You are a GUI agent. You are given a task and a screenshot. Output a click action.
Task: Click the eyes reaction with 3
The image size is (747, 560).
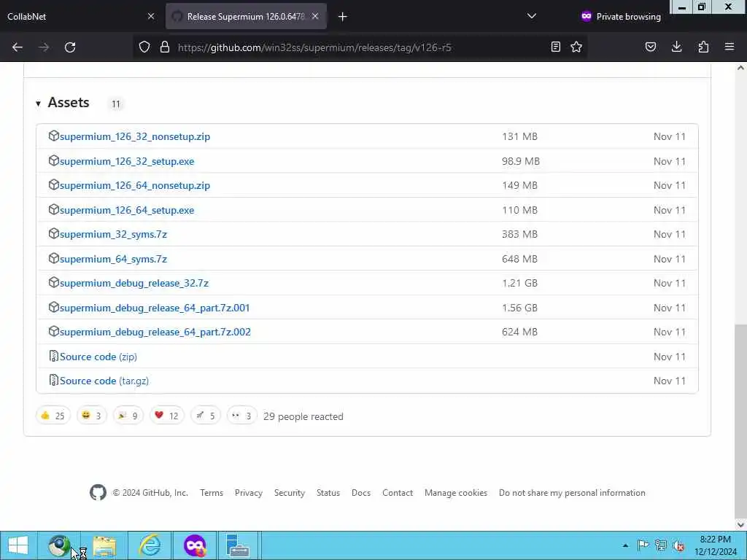click(241, 416)
